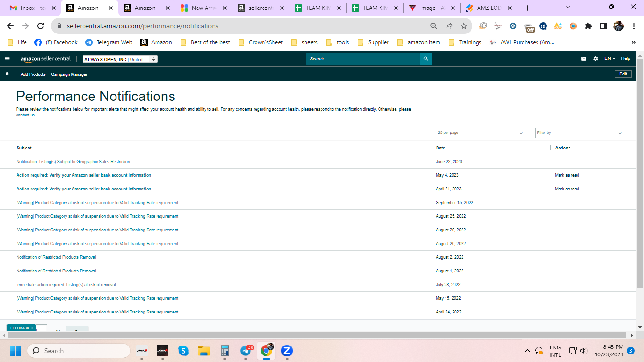Open the Crown'sSheet bookmark folder
This screenshot has height=362, width=644.
[x=261, y=42]
